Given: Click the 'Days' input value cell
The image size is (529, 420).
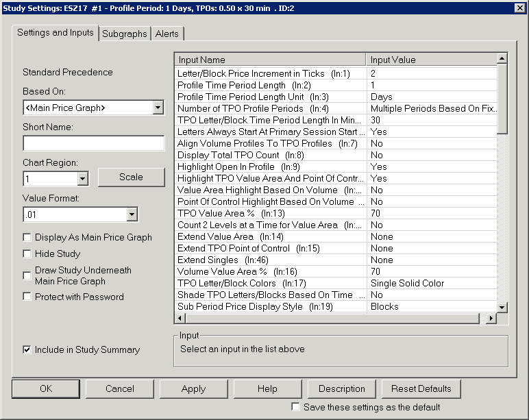Looking at the screenshot, I should coord(432,97).
